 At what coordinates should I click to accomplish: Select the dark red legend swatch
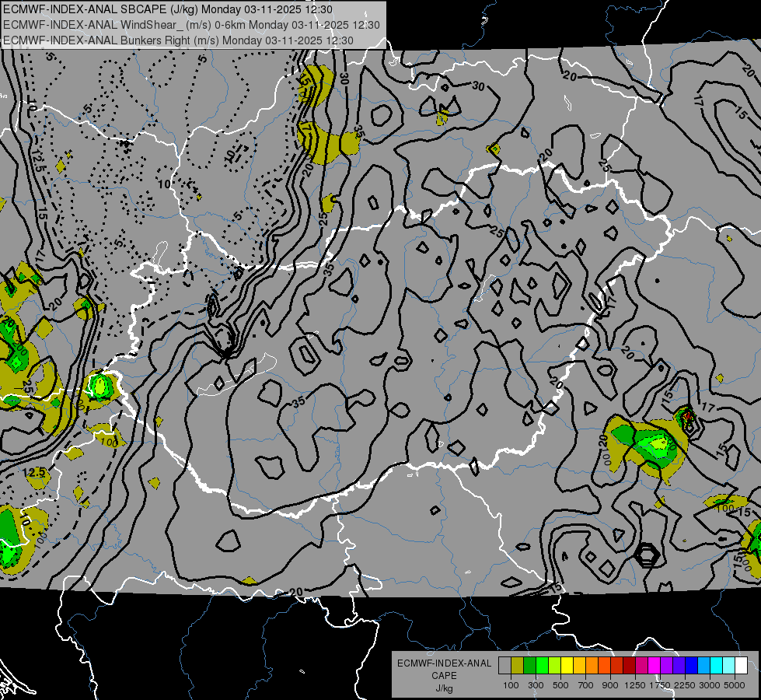coord(629,666)
